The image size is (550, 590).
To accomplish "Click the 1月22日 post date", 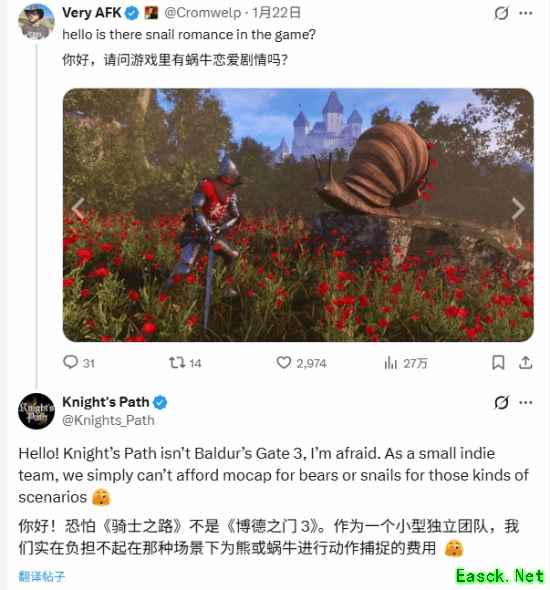I will coord(276,13).
